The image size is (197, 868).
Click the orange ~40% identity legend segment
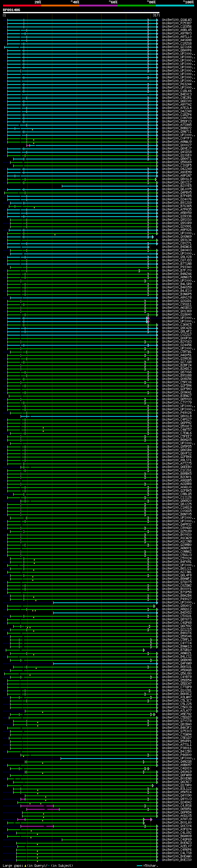(61, 6)
